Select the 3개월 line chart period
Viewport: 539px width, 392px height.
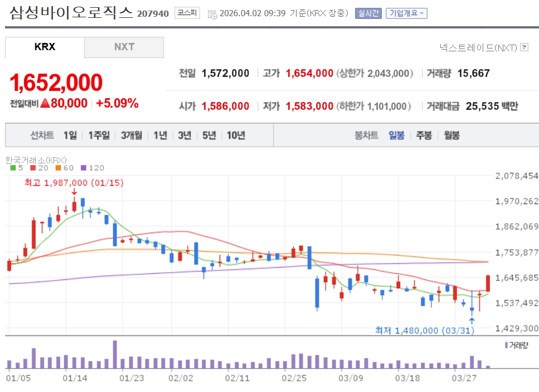click(x=132, y=135)
